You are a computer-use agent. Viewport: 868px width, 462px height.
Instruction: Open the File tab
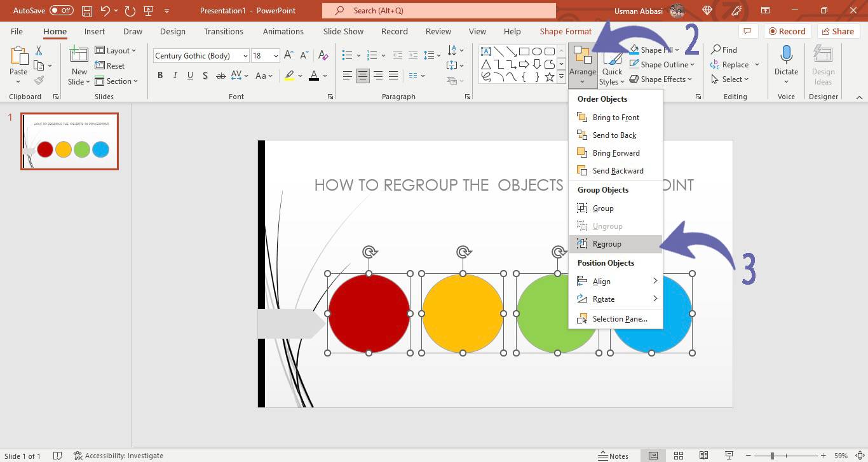[x=17, y=31]
